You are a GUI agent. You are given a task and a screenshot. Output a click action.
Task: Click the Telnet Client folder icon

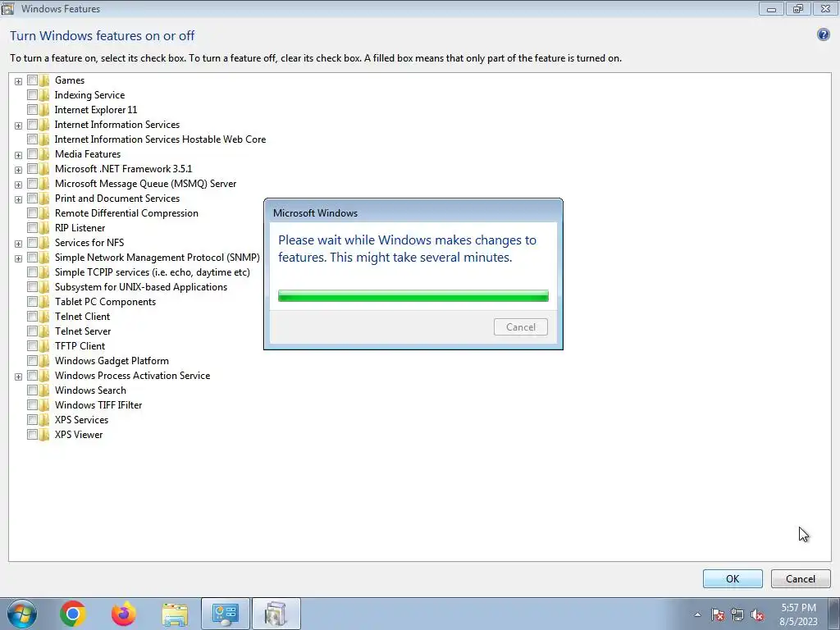(44, 317)
